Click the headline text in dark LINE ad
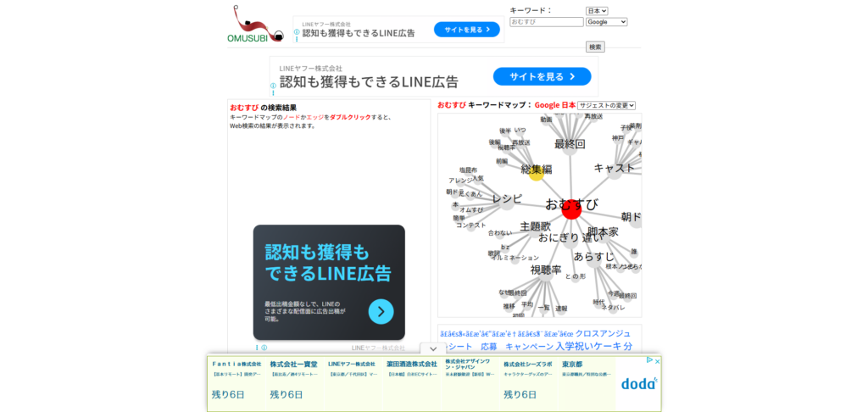 click(328, 263)
